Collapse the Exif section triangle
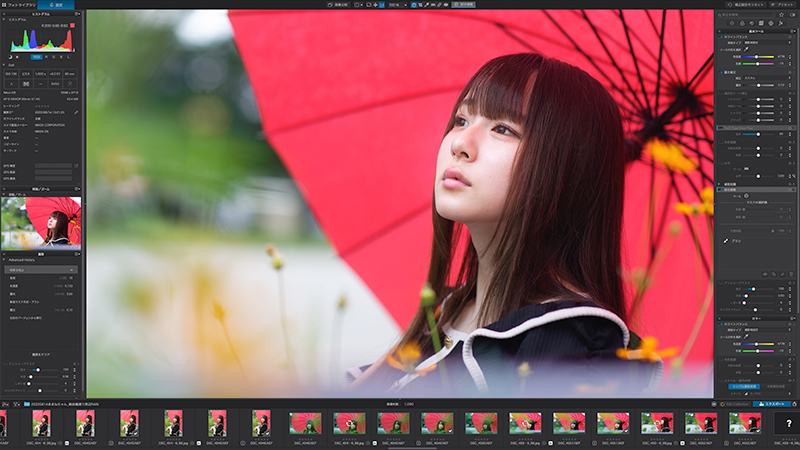This screenshot has height=450, width=800. point(4,65)
